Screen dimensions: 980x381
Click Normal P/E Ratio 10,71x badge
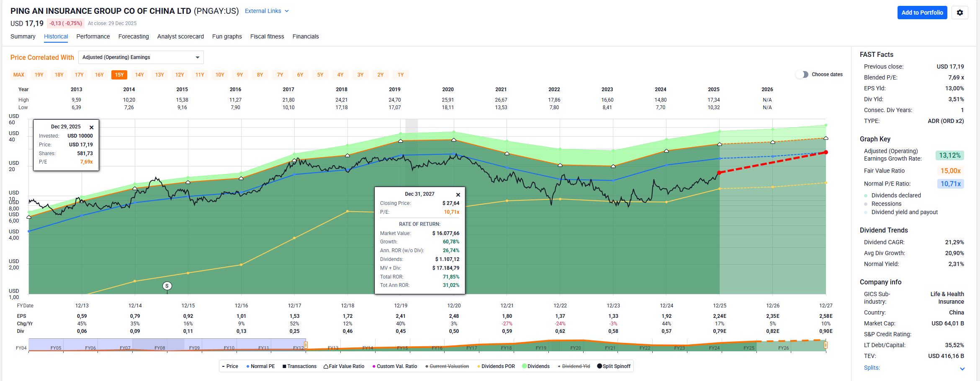click(950, 184)
